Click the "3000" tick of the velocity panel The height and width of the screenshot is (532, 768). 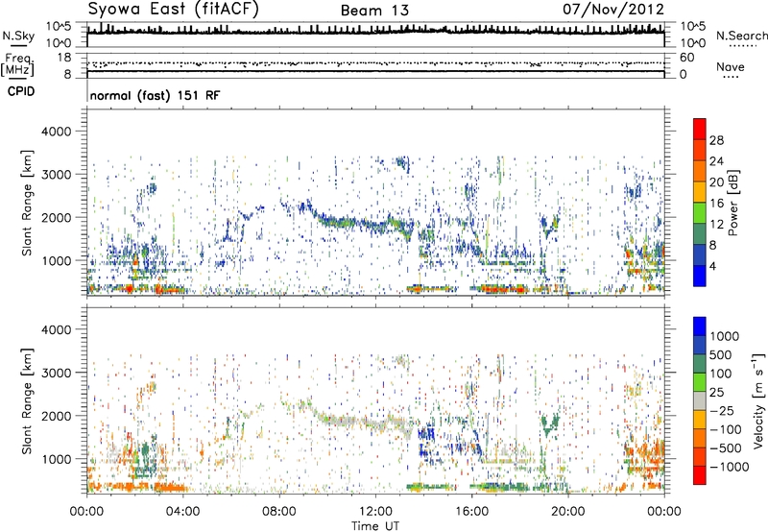[x=57, y=373]
